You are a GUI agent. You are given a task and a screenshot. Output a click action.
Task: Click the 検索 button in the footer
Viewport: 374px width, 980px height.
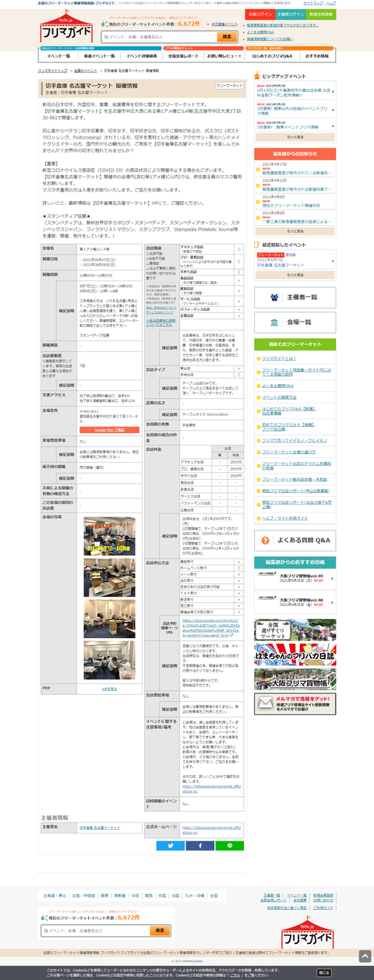[x=160, y=930]
